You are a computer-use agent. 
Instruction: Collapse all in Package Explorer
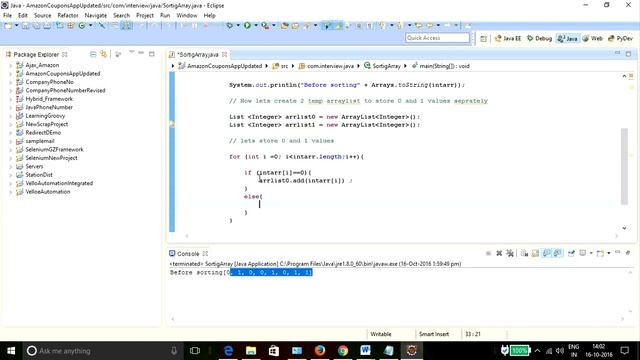[93, 54]
